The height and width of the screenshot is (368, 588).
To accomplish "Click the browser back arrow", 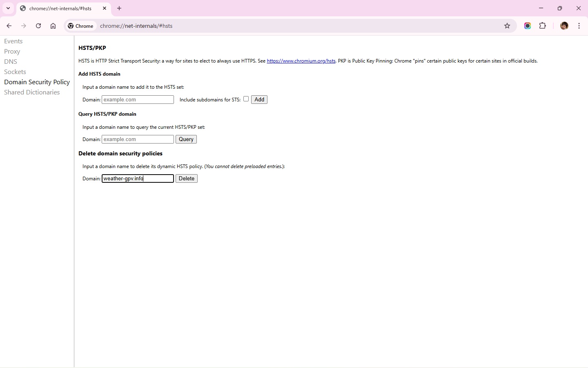I will tap(9, 26).
